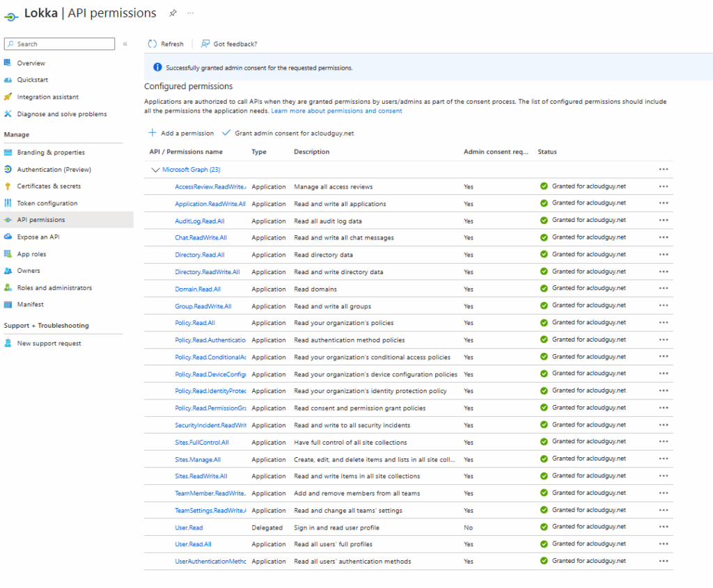Click the Diagnose and solve problems wrench icon
The width and height of the screenshot is (713, 588).
(x=8, y=114)
